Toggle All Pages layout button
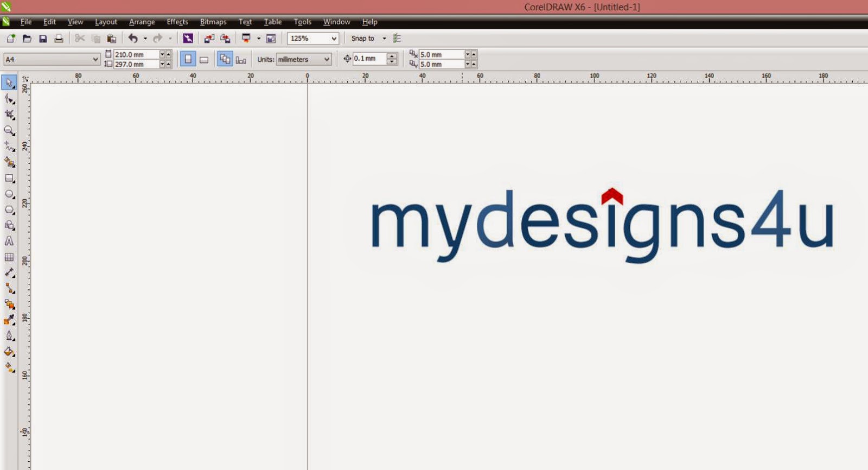 coord(225,59)
